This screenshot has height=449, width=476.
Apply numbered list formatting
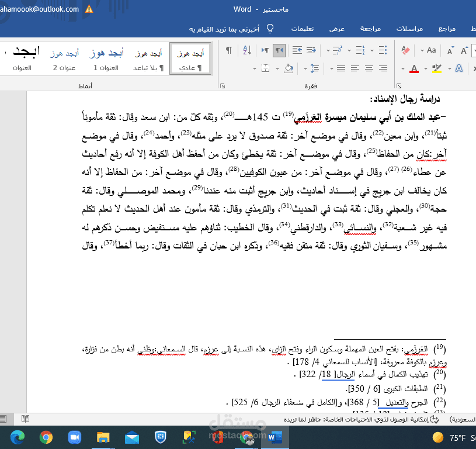(360, 50)
